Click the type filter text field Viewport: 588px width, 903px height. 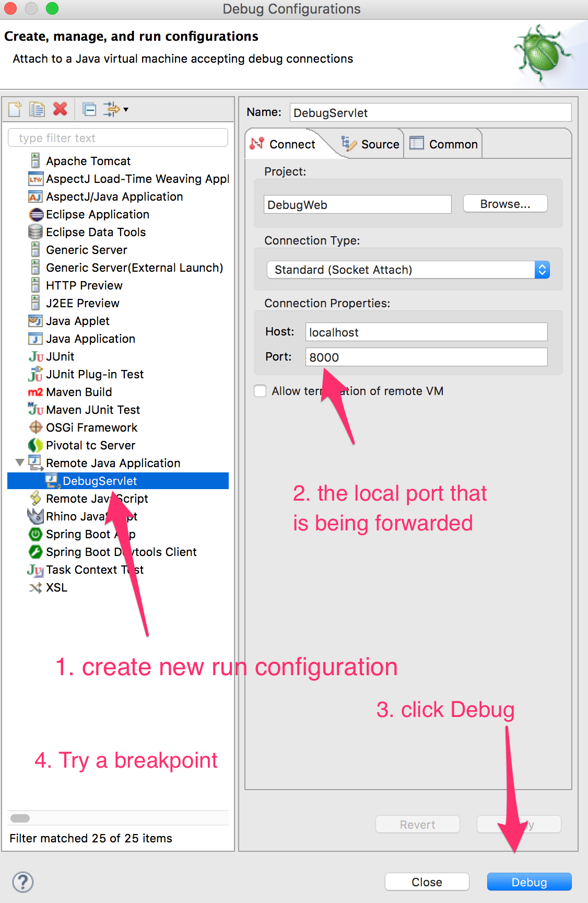pos(118,138)
